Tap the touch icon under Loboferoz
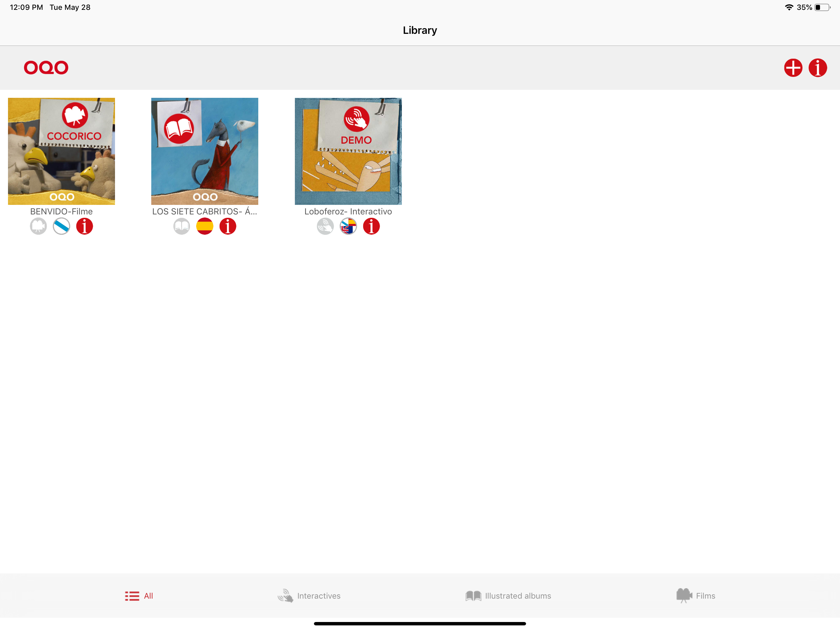Image resolution: width=840 pixels, height=630 pixels. pos(325,226)
